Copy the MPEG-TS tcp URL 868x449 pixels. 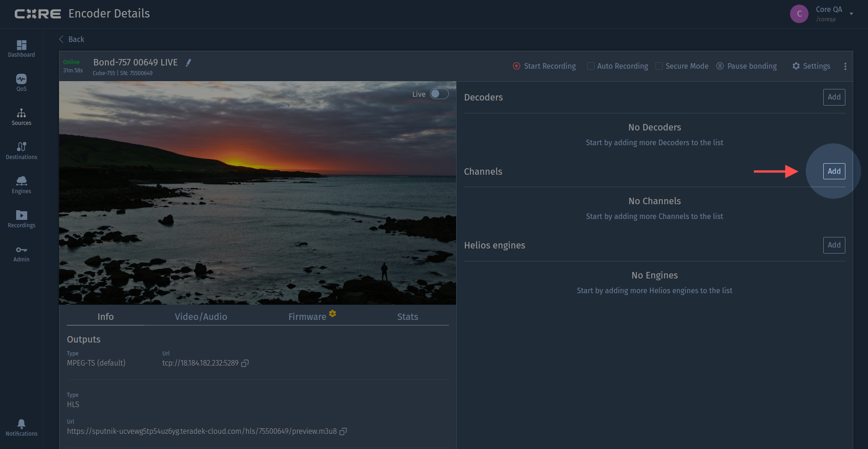tap(245, 363)
